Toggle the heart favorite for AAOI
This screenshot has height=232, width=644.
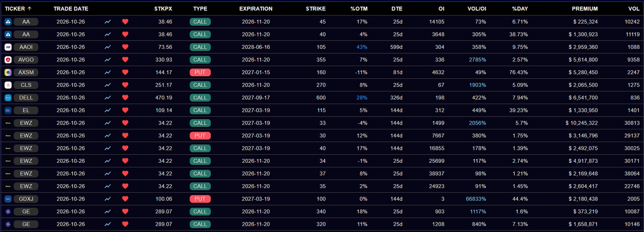(x=126, y=47)
